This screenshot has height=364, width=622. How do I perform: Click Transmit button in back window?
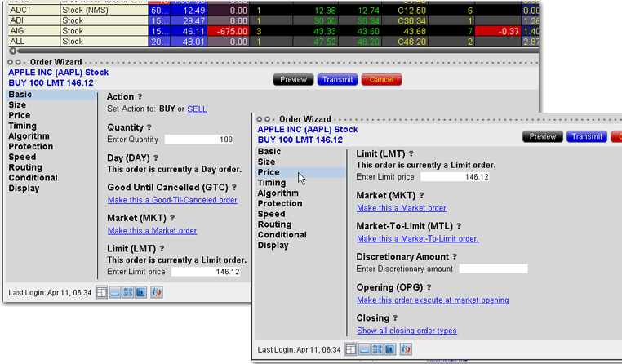click(338, 79)
